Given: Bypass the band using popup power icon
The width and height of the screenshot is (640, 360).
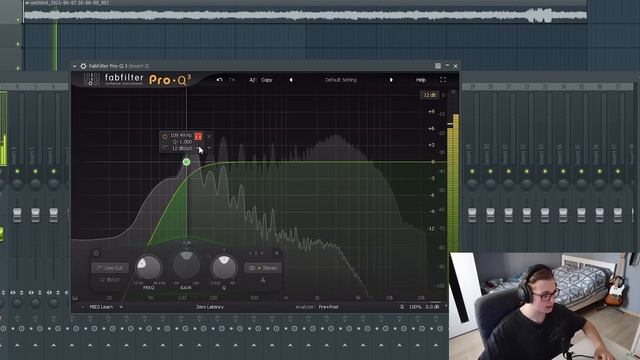Looking at the screenshot, I should (x=165, y=136).
